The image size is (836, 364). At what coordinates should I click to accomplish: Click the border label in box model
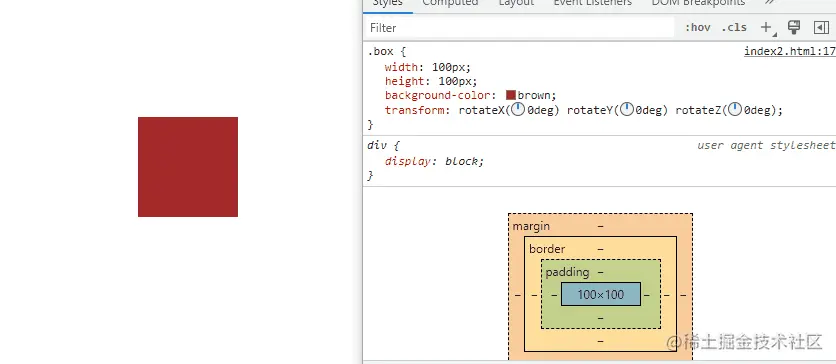pyautogui.click(x=547, y=249)
